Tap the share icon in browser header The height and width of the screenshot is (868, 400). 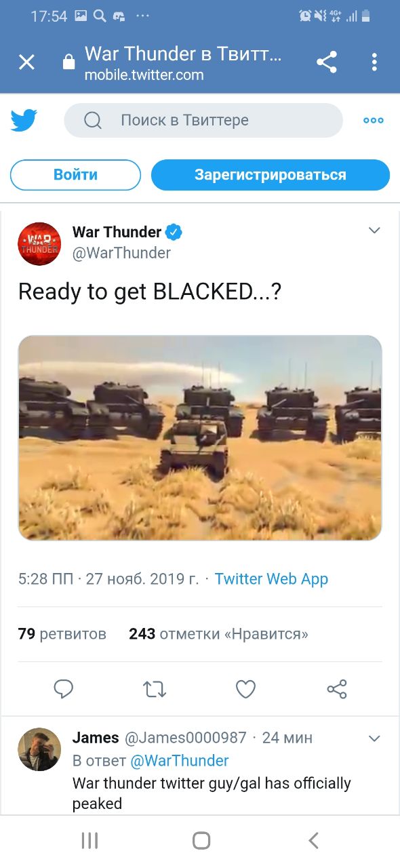pos(327,62)
